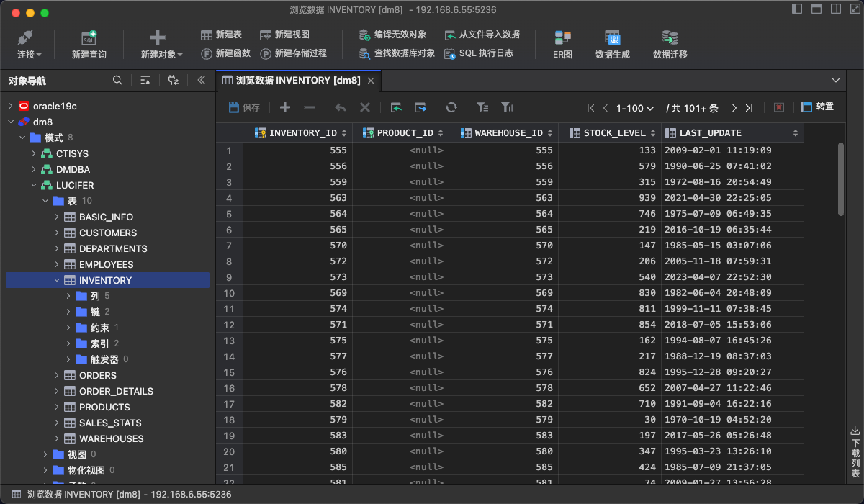Hide the 对象导航 panel with double chevron
The image size is (864, 504).
pyautogui.click(x=202, y=81)
